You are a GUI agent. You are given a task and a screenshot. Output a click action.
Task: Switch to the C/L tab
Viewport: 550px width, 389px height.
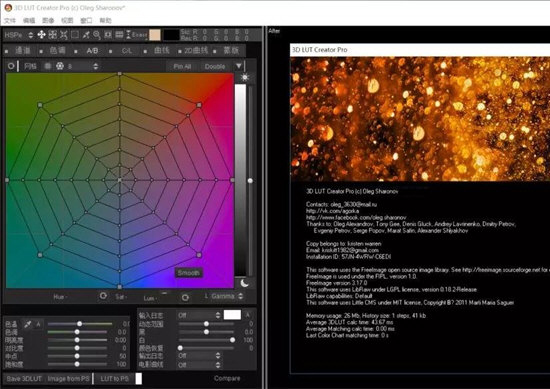[x=127, y=51]
